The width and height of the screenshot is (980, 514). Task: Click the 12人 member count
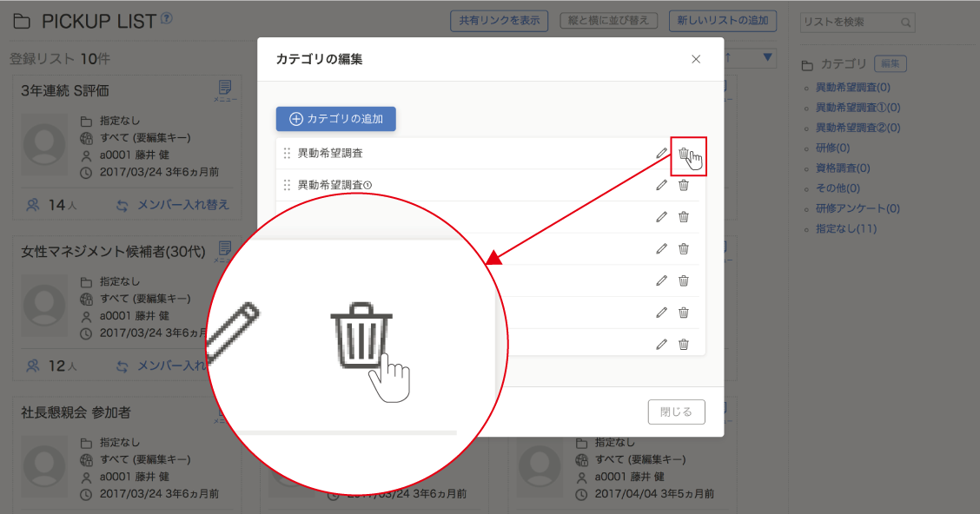(x=51, y=366)
